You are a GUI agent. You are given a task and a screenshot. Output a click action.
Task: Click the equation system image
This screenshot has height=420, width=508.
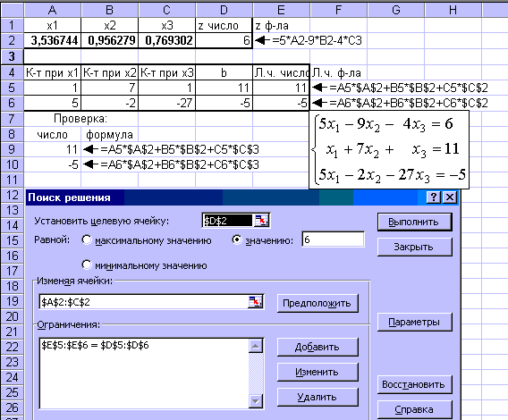(x=389, y=149)
